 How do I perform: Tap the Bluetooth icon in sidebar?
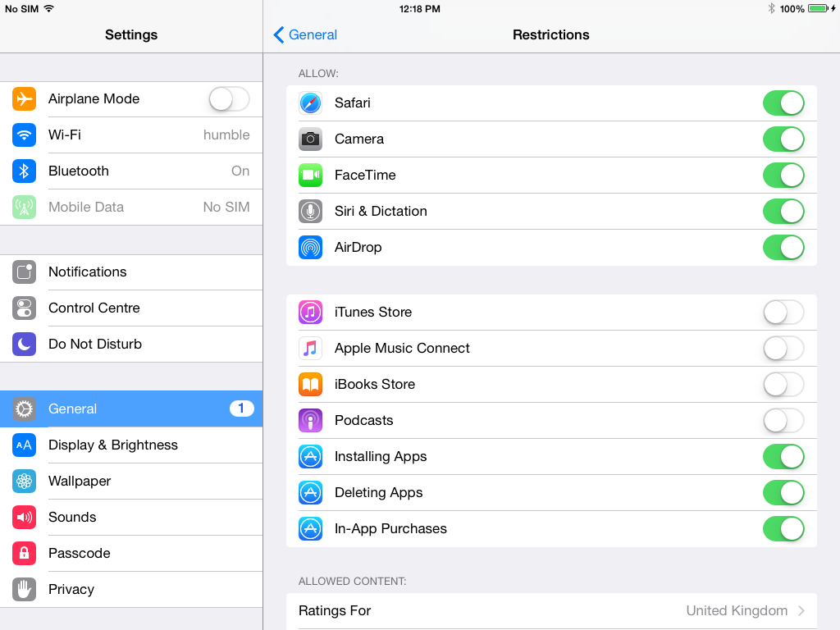pos(24,171)
